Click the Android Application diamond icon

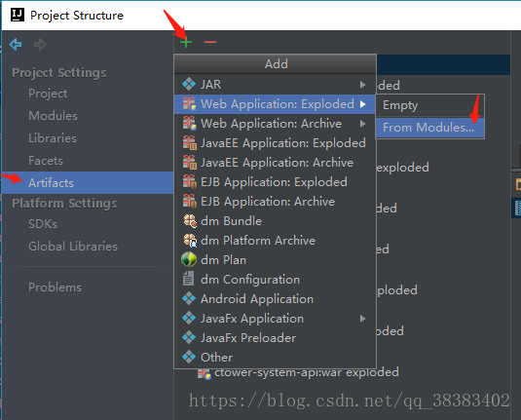click(189, 298)
